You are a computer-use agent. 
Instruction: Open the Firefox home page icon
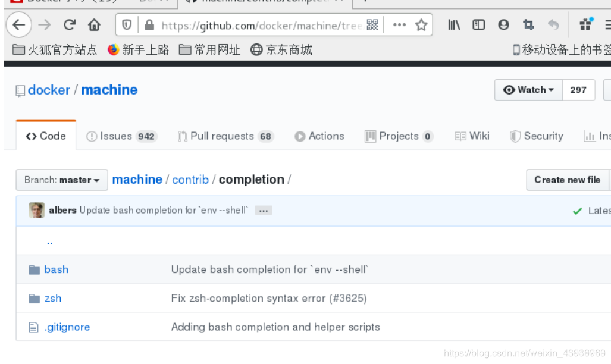click(x=94, y=25)
